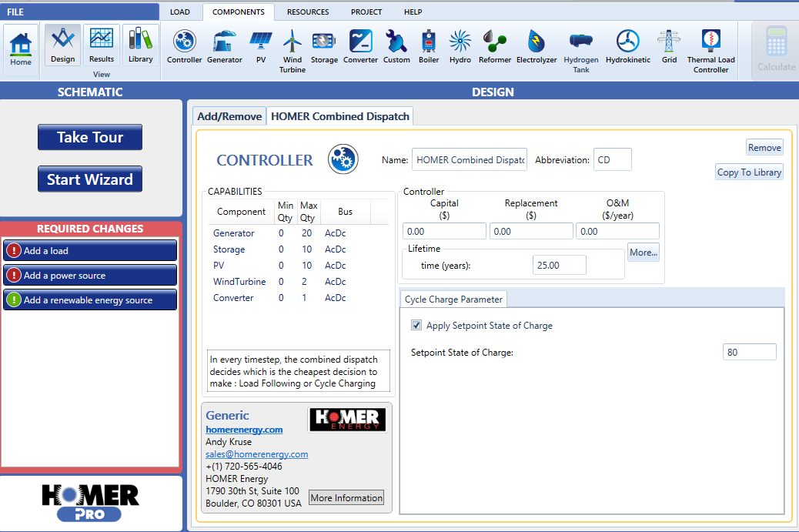
Task: Select the Wind Turbine icon
Action: pos(292,44)
